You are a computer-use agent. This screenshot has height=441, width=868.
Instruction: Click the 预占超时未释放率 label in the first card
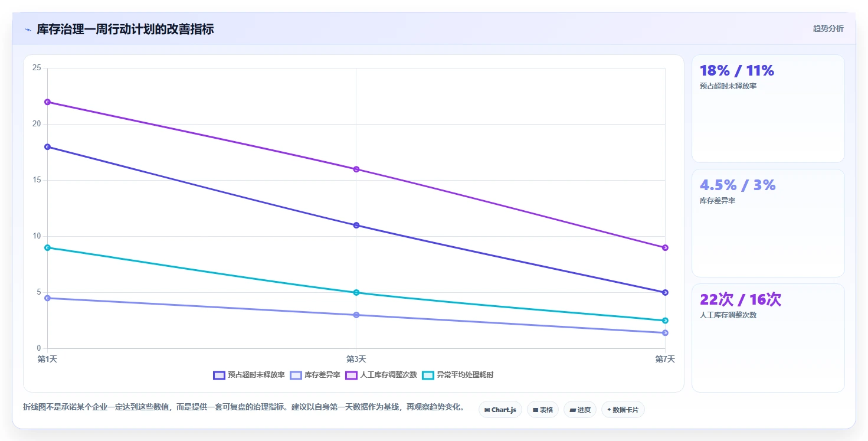pyautogui.click(x=728, y=86)
